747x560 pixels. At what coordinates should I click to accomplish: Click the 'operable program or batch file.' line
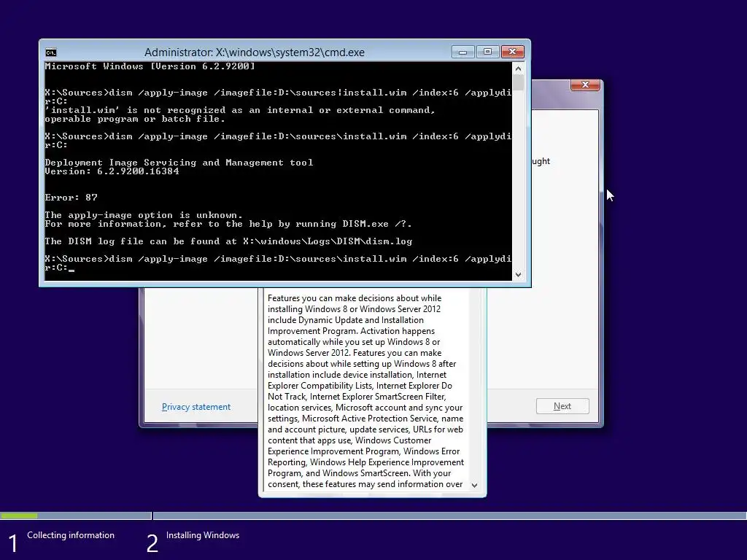coord(135,119)
